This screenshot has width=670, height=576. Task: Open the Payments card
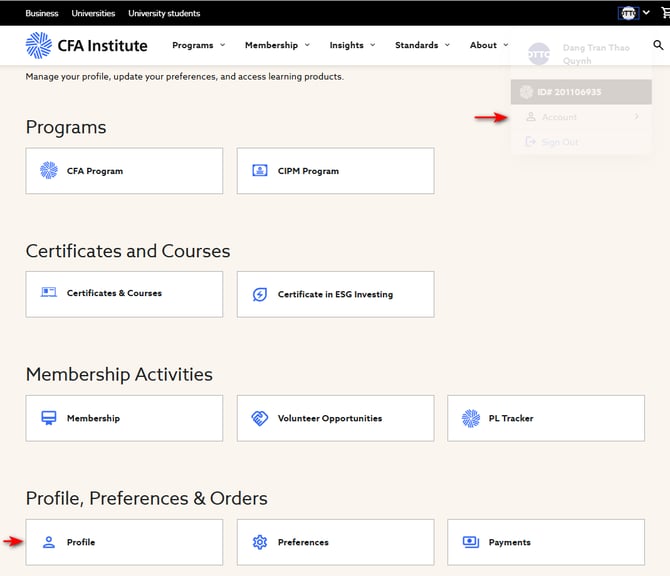coord(546,542)
